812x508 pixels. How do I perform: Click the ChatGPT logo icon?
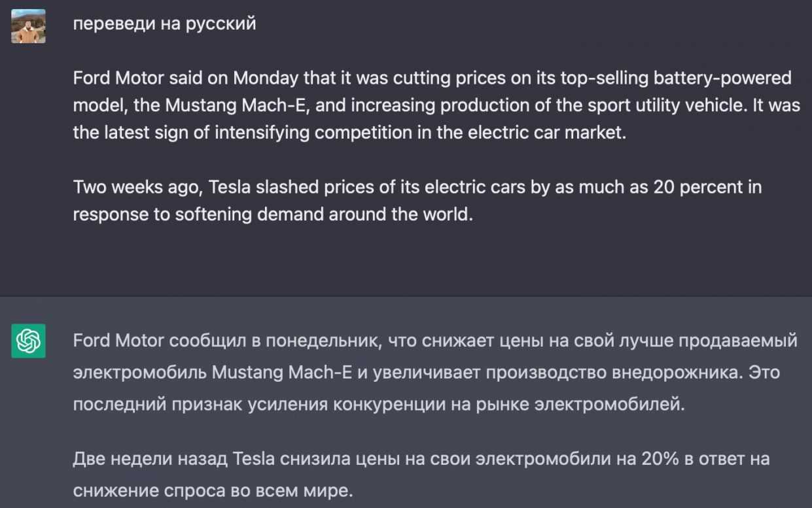click(28, 341)
